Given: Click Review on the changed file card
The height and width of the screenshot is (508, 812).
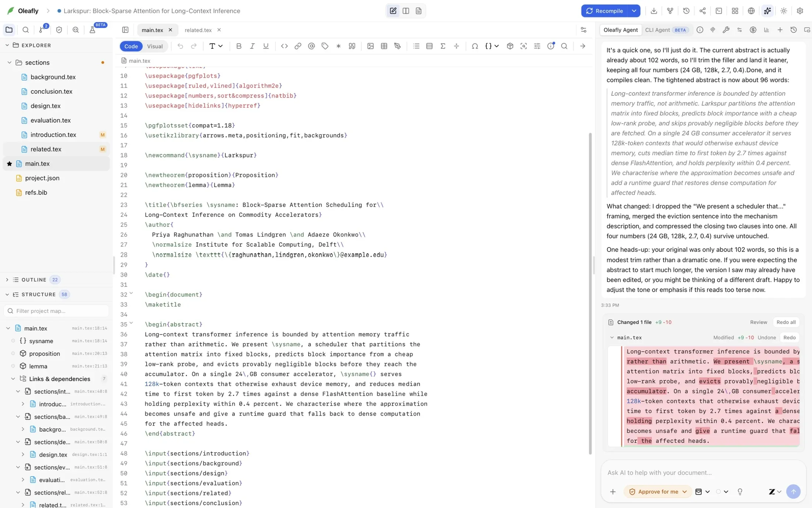Looking at the screenshot, I should click(758, 322).
